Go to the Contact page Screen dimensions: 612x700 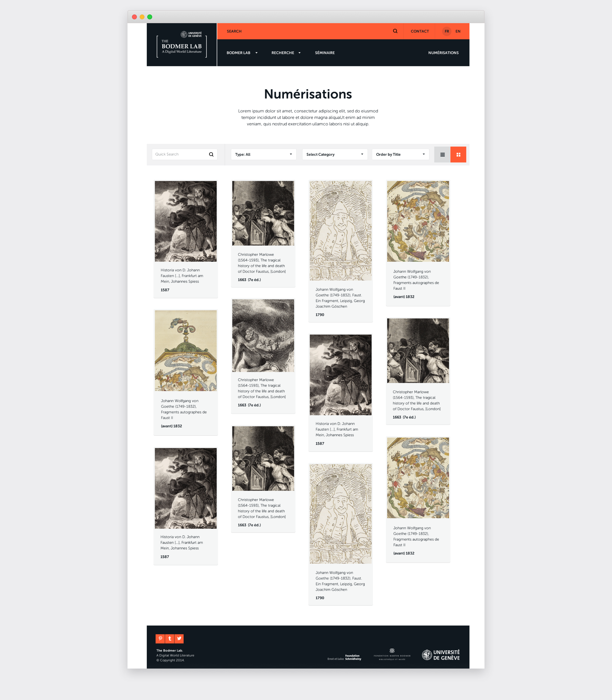pos(420,31)
